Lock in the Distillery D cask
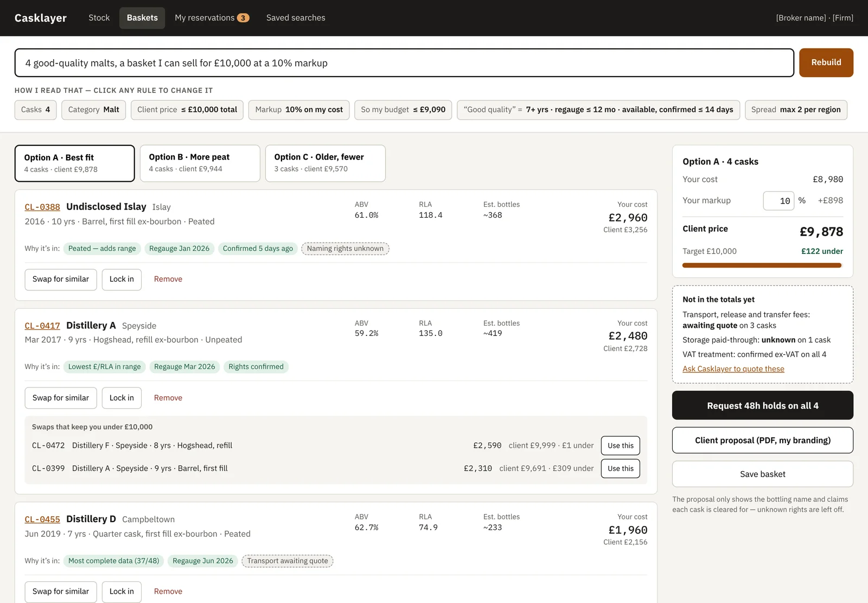 point(122,592)
